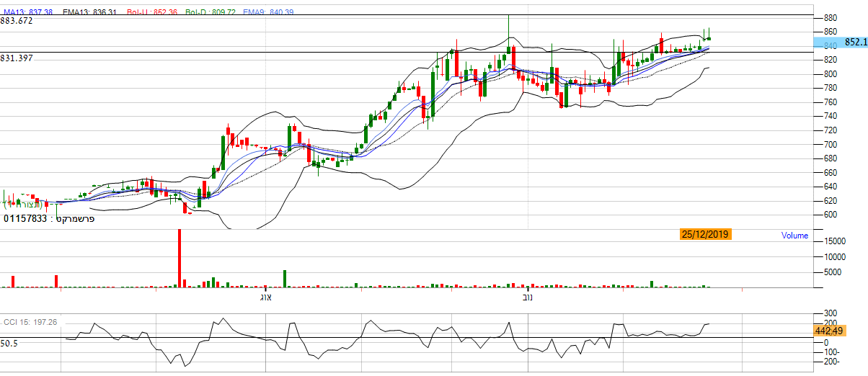Click the MA13 indicator label

tap(27, 12)
